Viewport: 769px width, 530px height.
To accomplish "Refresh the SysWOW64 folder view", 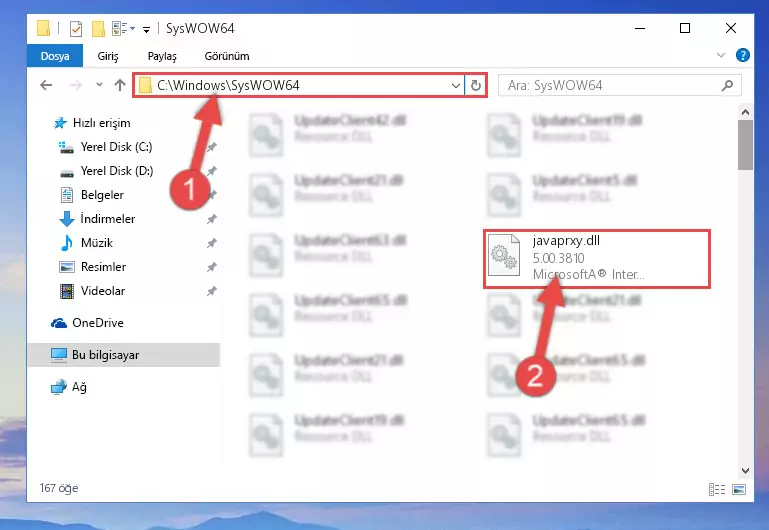I will tap(475, 85).
